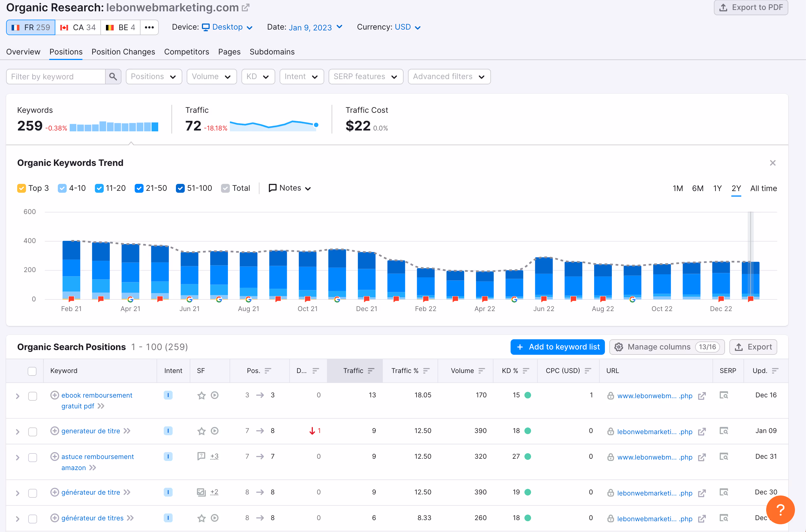Click the Google update marker at Apr 21
The image size is (806, 532).
coord(130,299)
